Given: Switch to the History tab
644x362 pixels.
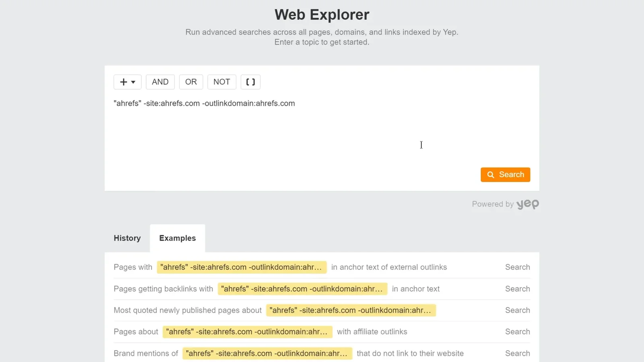Looking at the screenshot, I should click(127, 238).
